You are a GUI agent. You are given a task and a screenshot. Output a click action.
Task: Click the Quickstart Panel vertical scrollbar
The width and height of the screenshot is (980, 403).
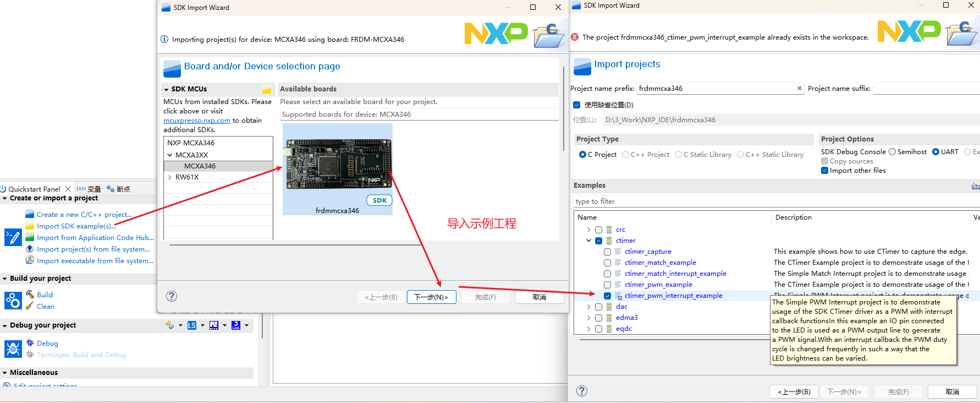262,326
